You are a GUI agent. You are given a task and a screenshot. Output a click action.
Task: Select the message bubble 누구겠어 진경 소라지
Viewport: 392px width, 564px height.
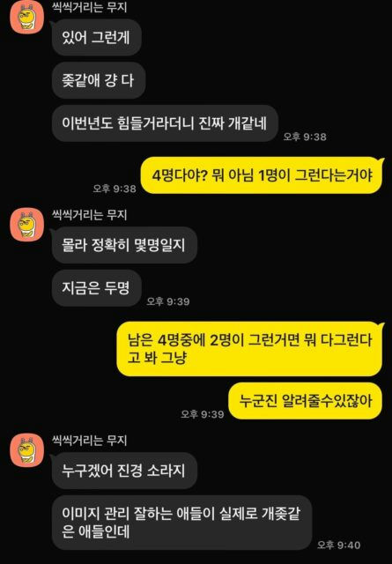tap(124, 471)
